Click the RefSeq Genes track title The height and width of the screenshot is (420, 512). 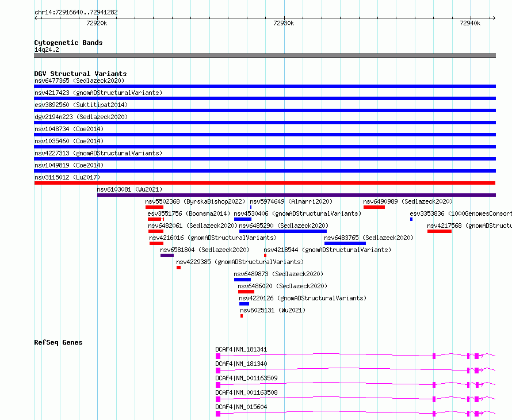coord(59,342)
